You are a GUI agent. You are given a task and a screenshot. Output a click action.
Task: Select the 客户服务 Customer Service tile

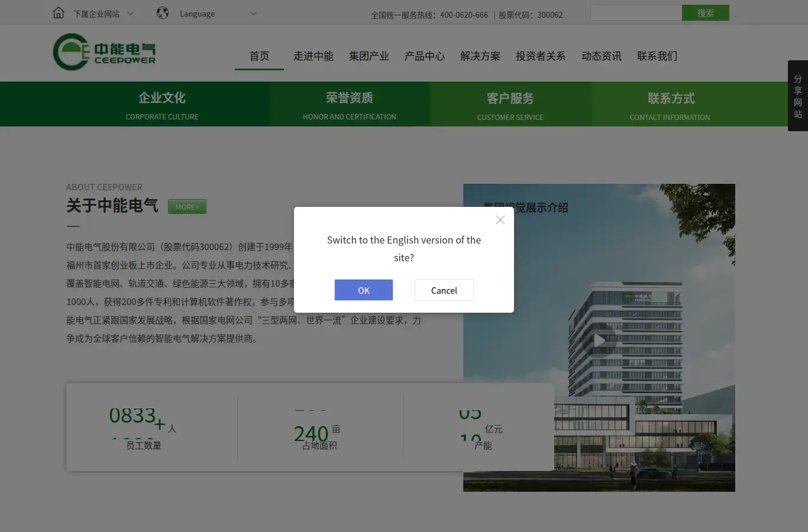pyautogui.click(x=510, y=104)
